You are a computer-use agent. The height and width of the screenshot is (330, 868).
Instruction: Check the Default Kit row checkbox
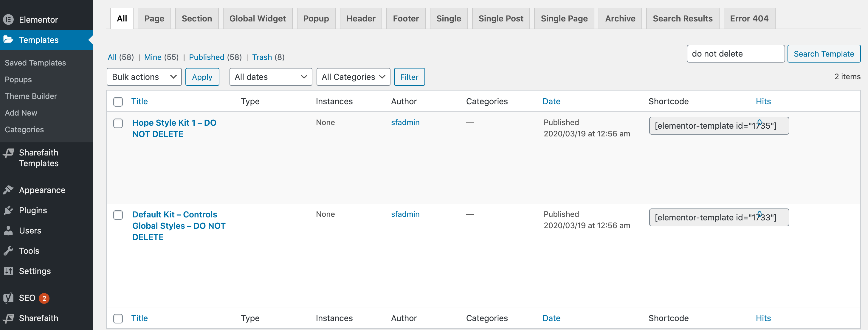point(118,215)
